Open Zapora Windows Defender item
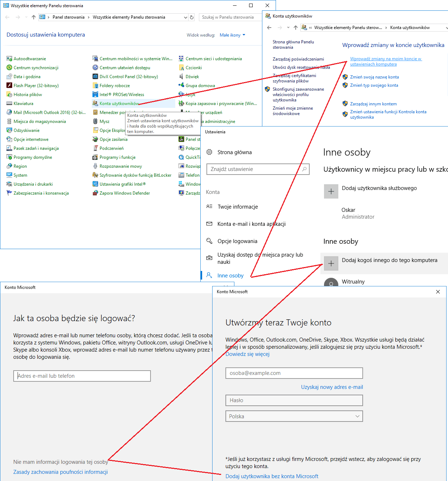 coord(121,193)
